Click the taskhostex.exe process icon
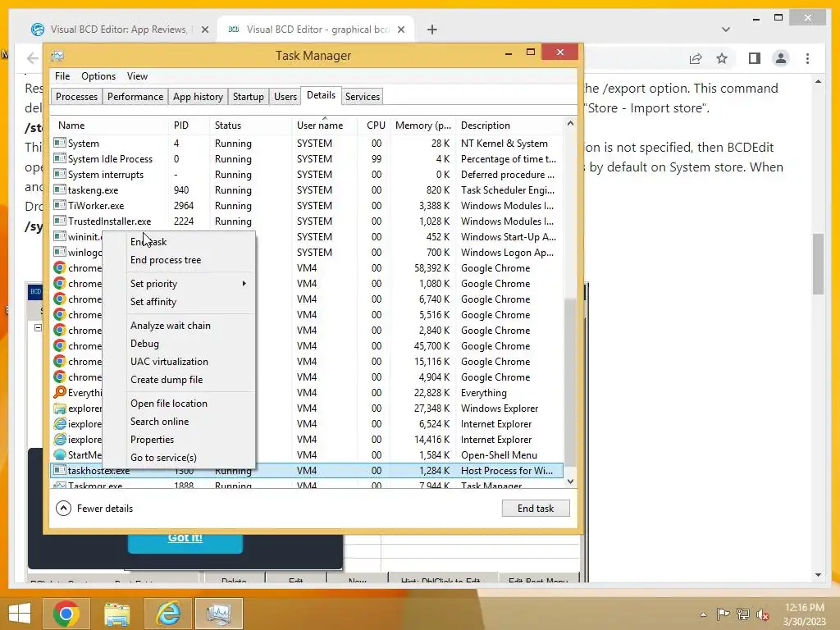Viewport: 840px width, 630px height. click(x=60, y=470)
